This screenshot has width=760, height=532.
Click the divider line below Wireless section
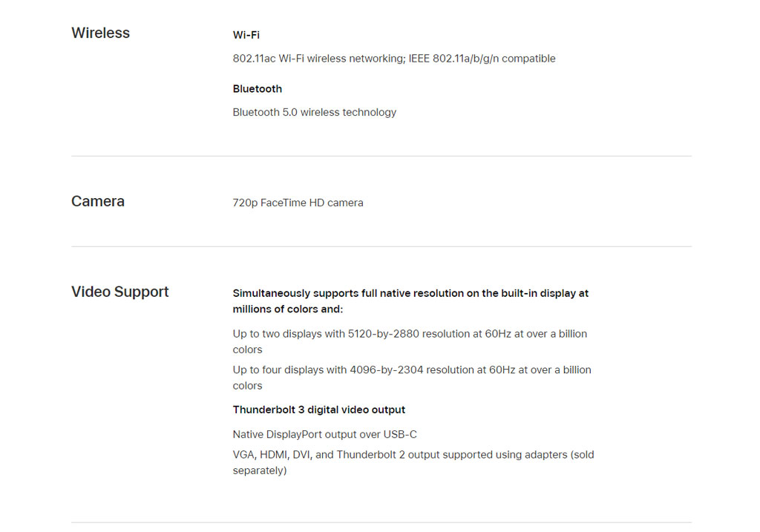(x=381, y=156)
